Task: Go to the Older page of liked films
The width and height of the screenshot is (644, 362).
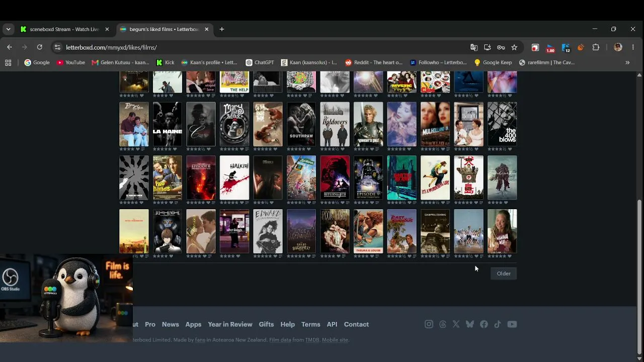Action: [504, 274]
